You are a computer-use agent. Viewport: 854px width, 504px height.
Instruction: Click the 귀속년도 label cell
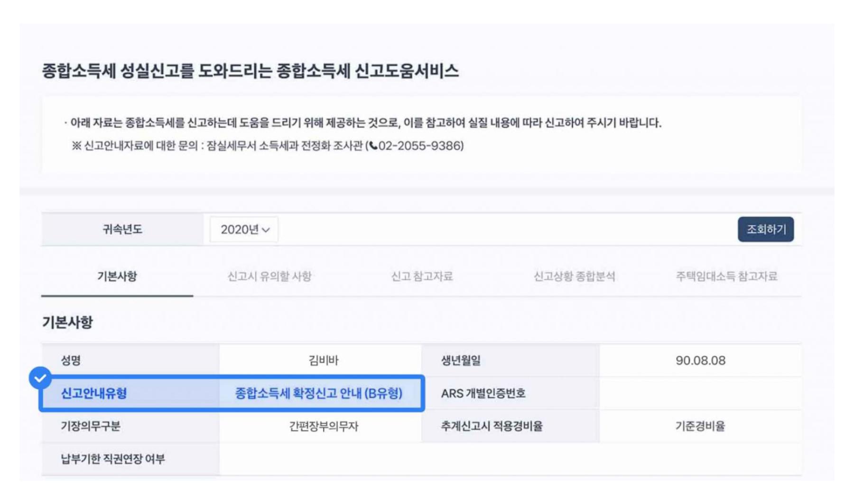tap(122, 229)
